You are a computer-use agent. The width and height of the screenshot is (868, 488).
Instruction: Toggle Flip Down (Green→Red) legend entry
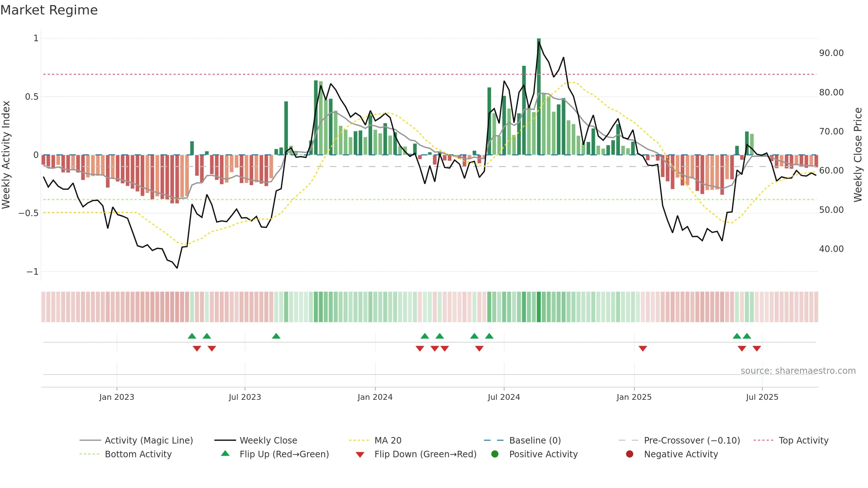tap(416, 454)
